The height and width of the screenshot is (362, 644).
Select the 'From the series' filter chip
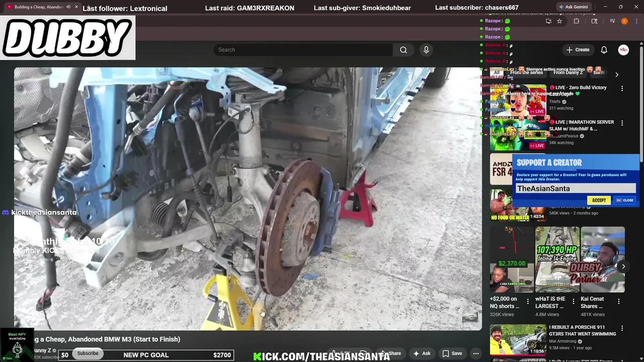(x=526, y=73)
